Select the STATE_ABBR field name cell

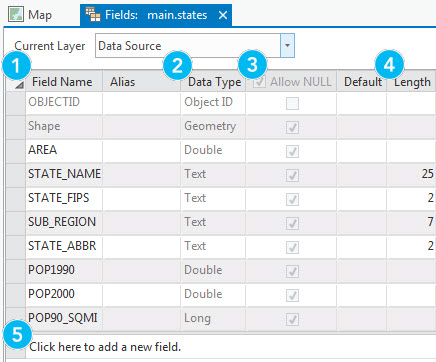[x=64, y=247]
